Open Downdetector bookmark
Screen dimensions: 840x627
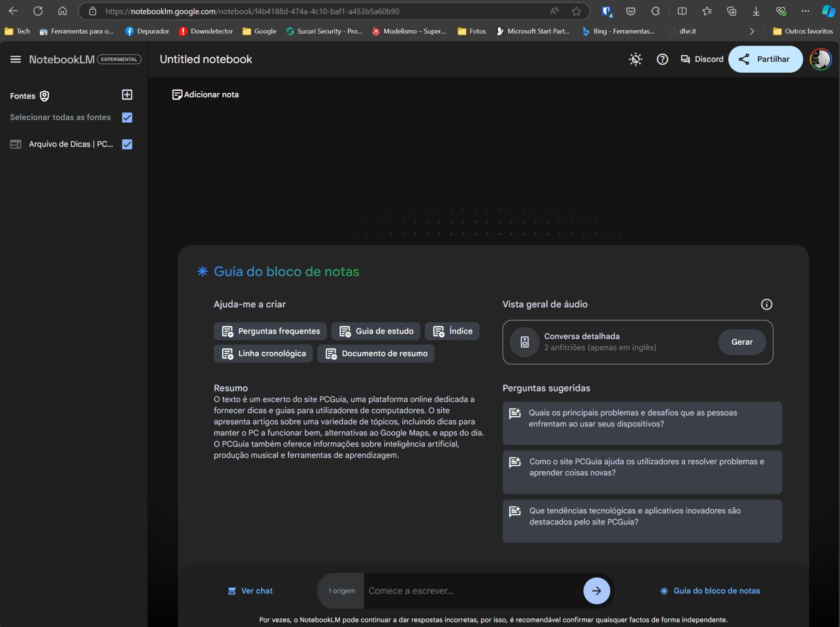click(206, 31)
